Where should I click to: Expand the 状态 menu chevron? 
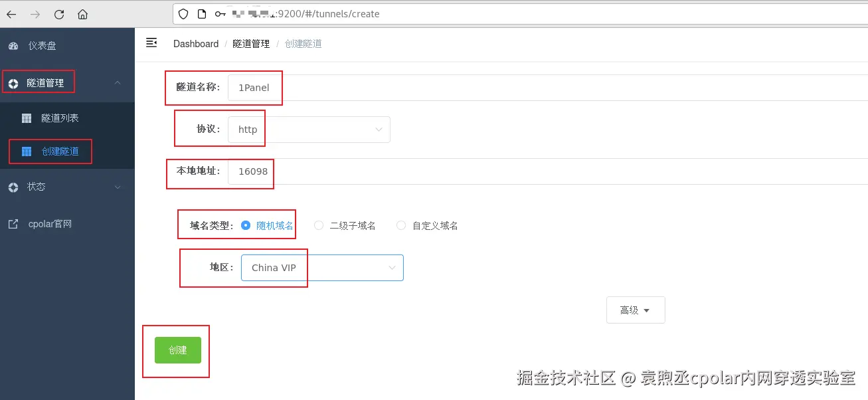[118, 187]
